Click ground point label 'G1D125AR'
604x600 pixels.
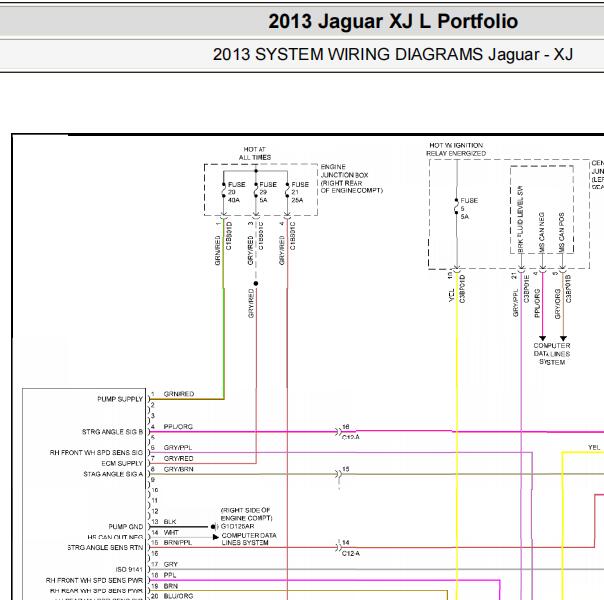point(237,526)
